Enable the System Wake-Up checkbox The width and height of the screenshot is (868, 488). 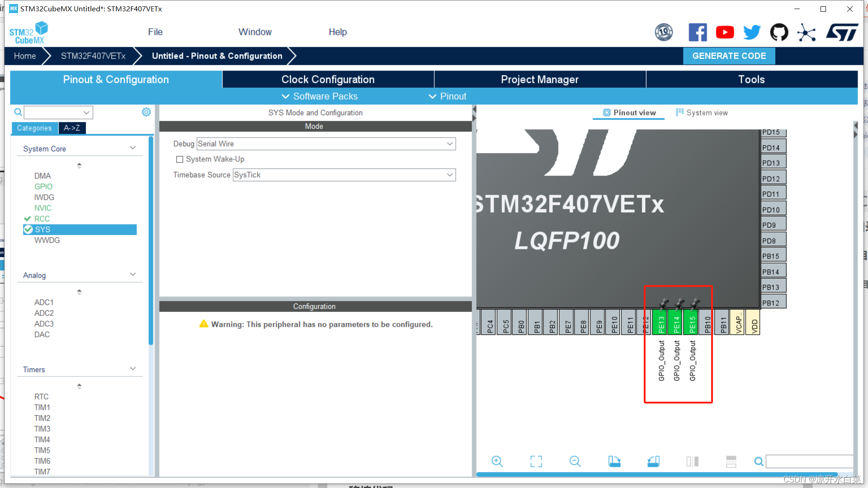click(179, 159)
